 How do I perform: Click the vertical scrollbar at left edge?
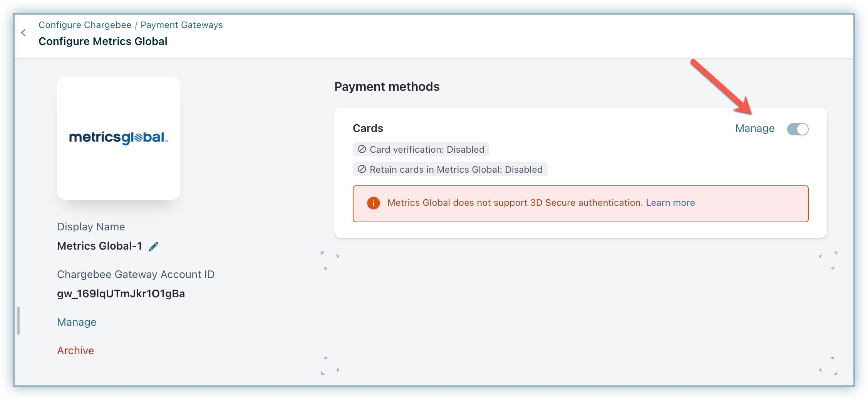tap(18, 321)
